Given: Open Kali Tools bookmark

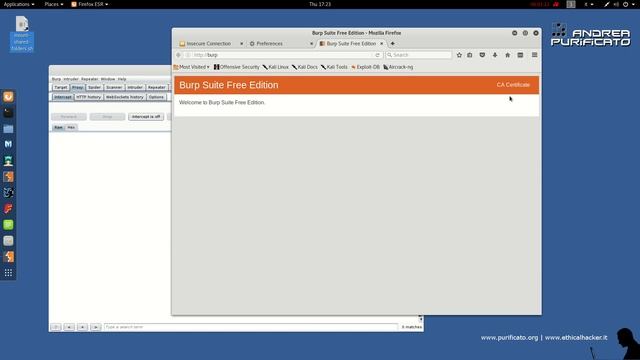Looking at the screenshot, I should tap(334, 67).
